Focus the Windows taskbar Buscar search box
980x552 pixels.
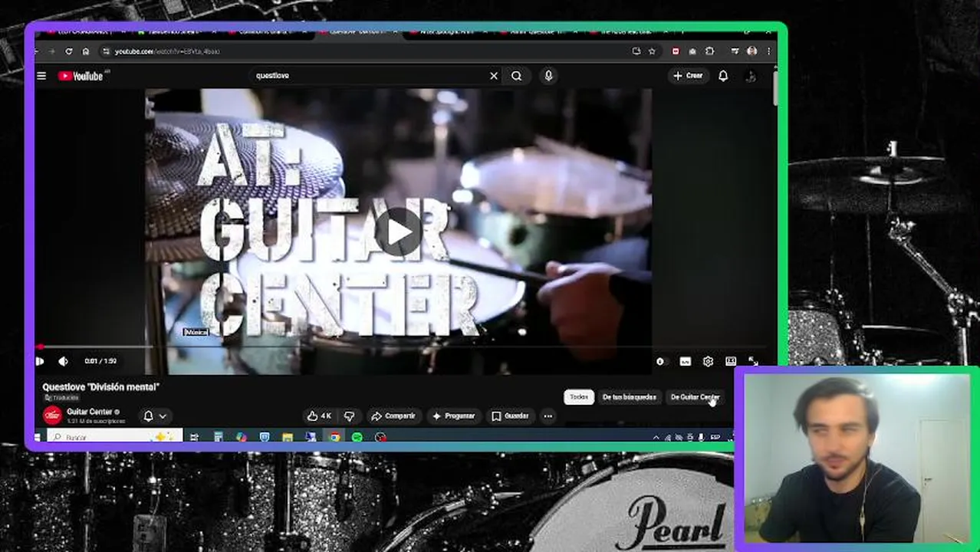coord(113,438)
